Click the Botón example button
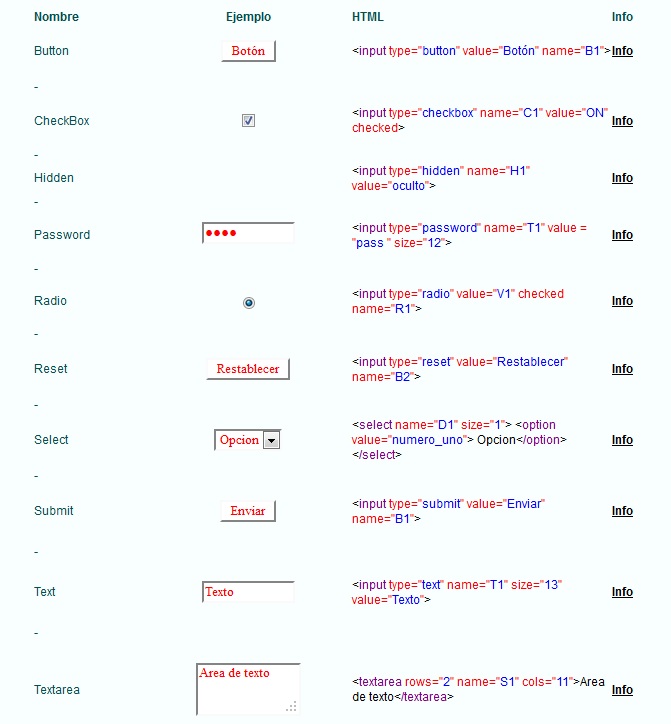Viewport: 671px width, 724px height. pos(248,51)
